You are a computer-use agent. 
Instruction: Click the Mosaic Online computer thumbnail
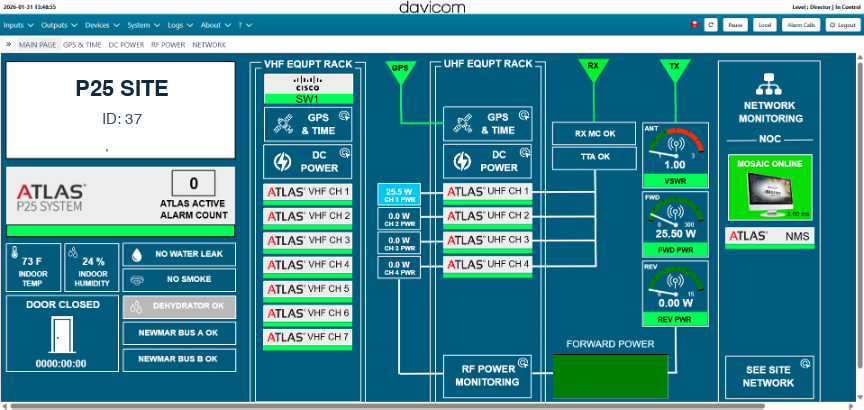[x=770, y=193]
